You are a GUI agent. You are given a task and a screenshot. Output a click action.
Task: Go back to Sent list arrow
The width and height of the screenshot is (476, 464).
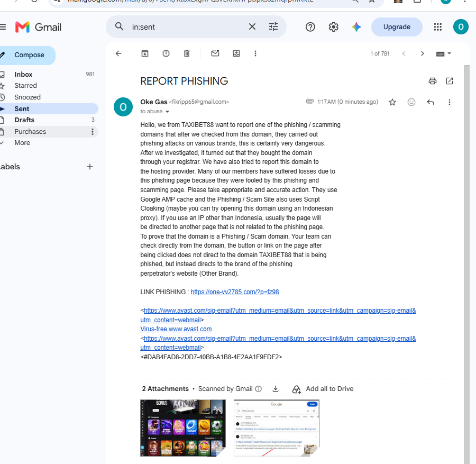(118, 53)
